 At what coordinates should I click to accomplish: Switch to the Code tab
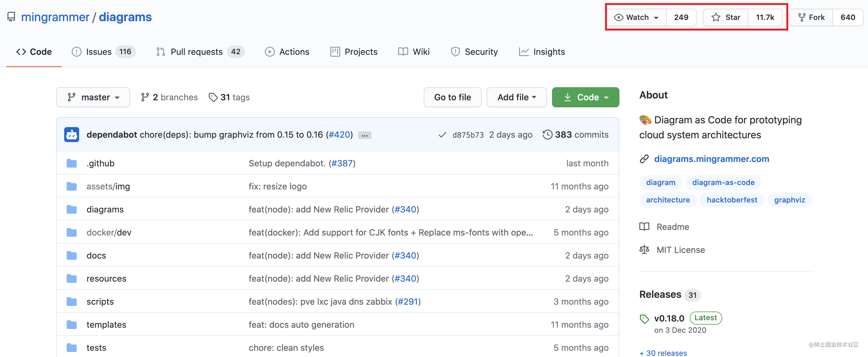34,51
